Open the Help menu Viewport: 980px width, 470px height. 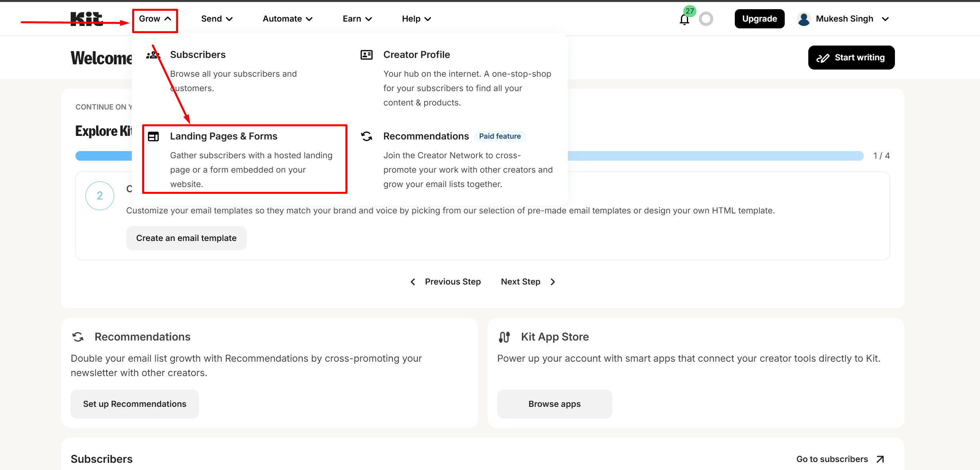click(x=417, y=19)
